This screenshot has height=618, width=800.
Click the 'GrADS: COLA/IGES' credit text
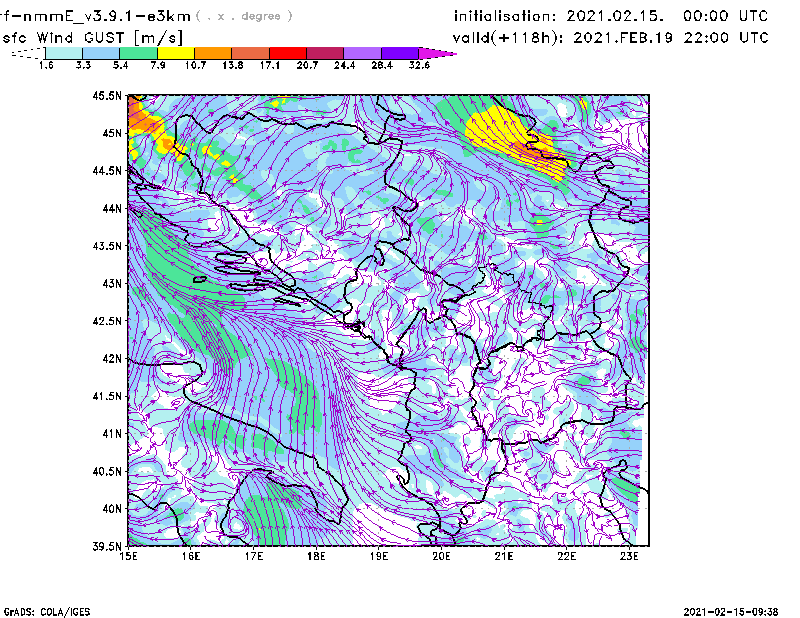pyautogui.click(x=47, y=612)
